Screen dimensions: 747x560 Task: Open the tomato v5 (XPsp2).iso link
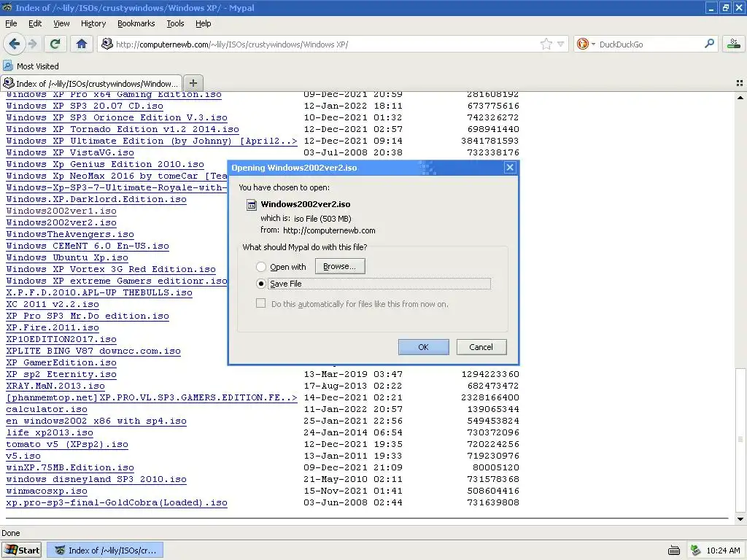tap(67, 444)
